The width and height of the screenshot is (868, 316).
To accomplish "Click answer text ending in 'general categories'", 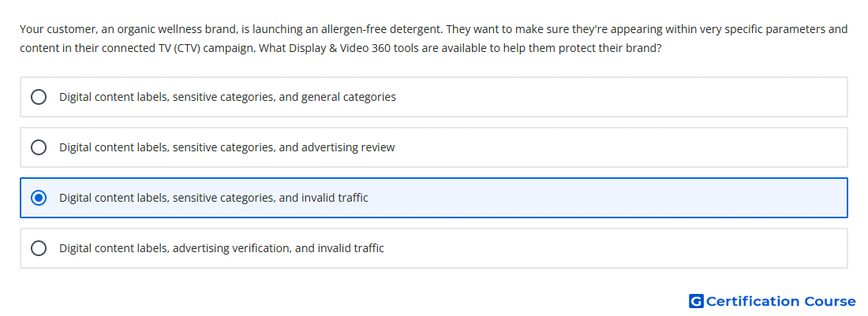I will coord(227,97).
